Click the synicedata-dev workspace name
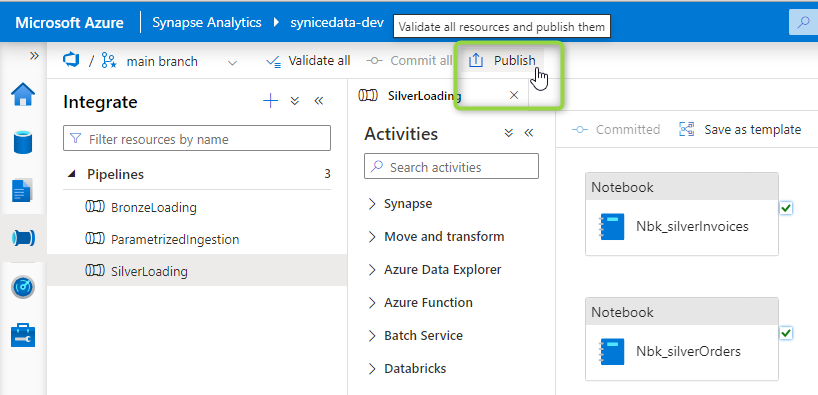This screenshot has width=818, height=395. point(337,23)
